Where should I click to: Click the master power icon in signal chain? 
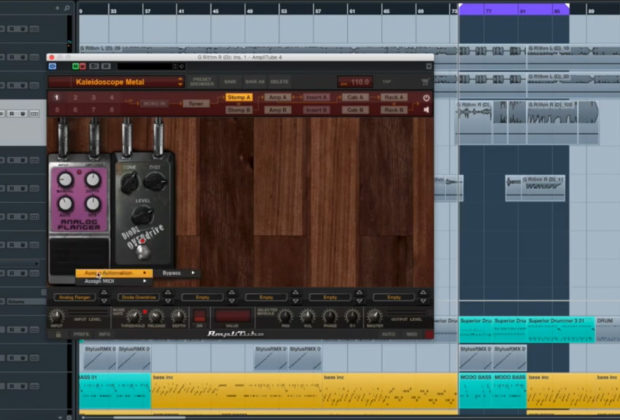point(426,98)
